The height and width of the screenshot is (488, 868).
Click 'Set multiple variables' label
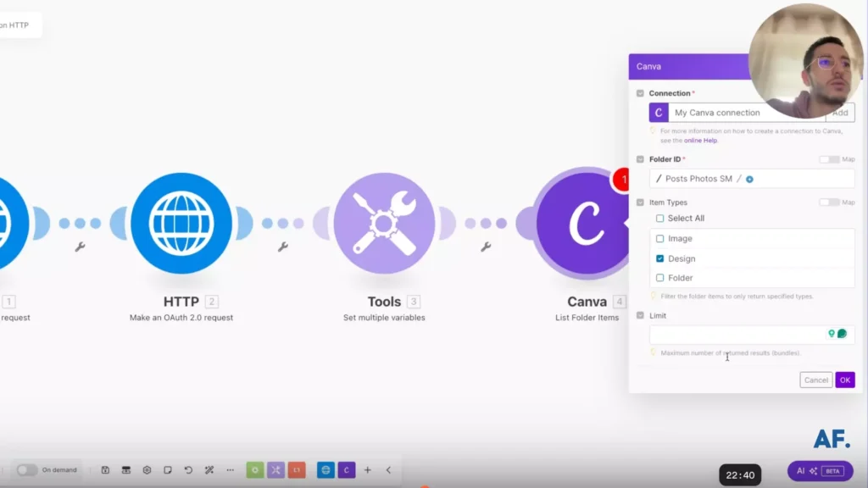click(x=384, y=318)
